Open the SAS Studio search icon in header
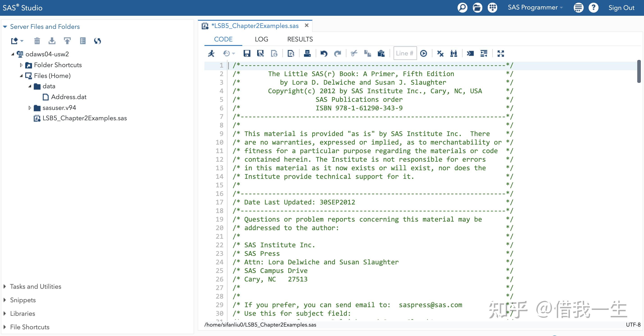Image resolution: width=644 pixels, height=336 pixels. [x=462, y=7]
